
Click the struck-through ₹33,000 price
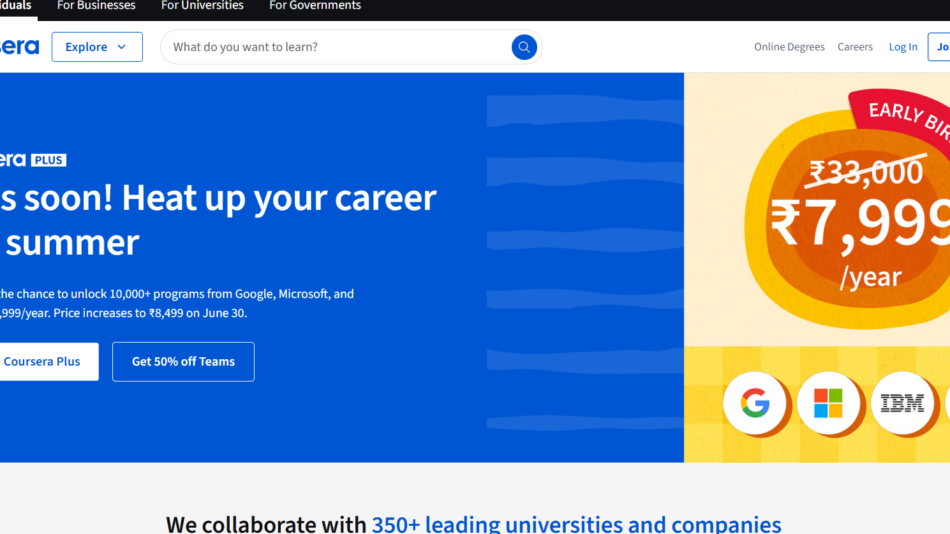866,172
